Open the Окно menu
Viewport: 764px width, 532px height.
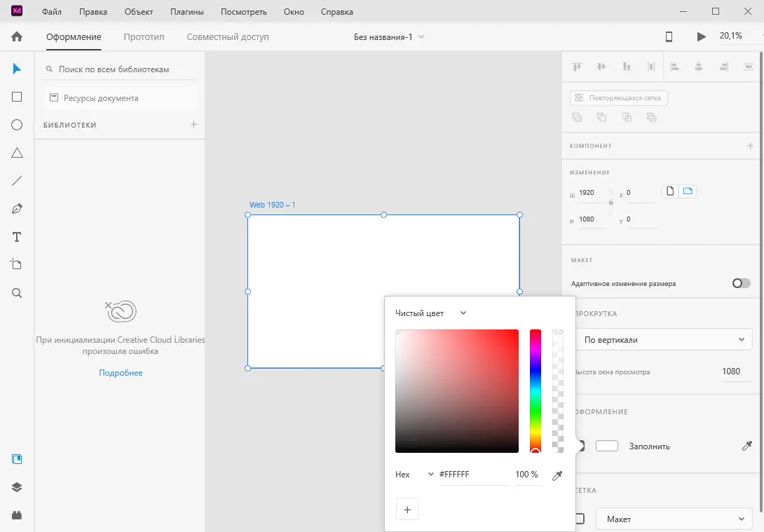294,12
